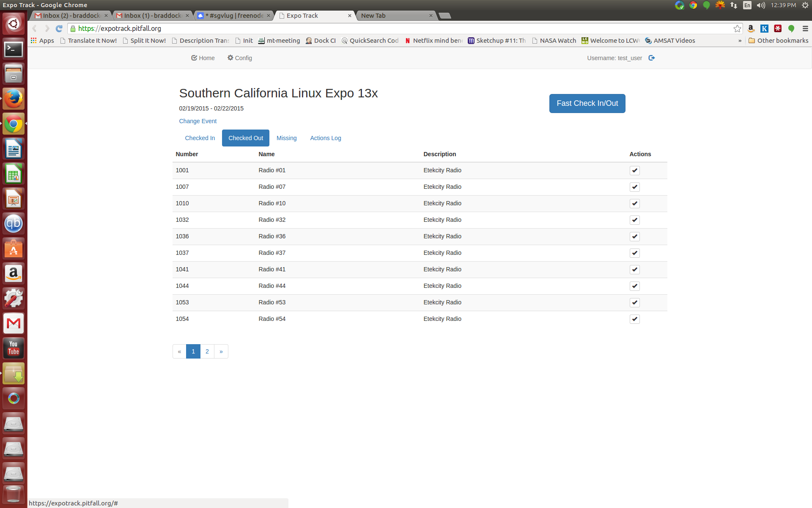Open the mt-meeting bookmark
Viewport: 812px width, 508px height.
(x=279, y=41)
